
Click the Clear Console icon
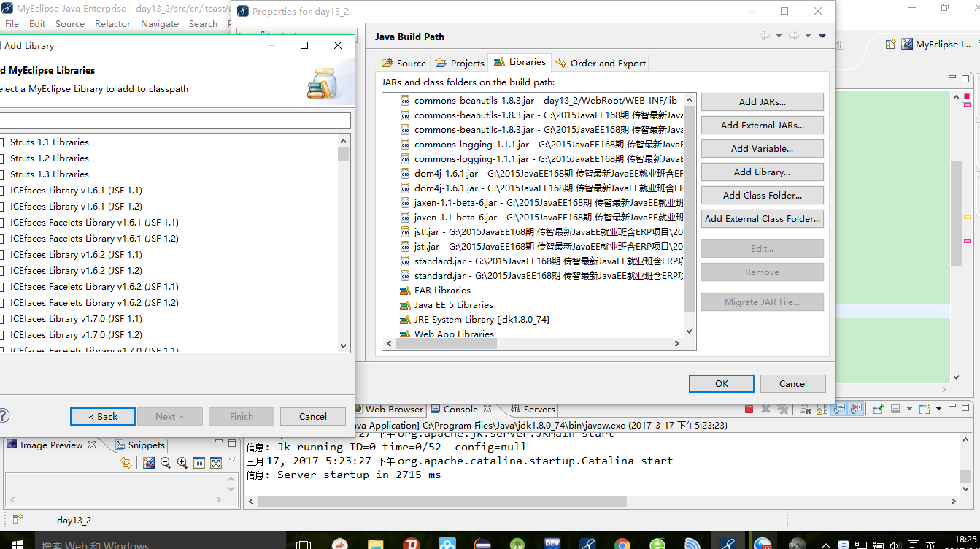pyautogui.click(x=805, y=410)
